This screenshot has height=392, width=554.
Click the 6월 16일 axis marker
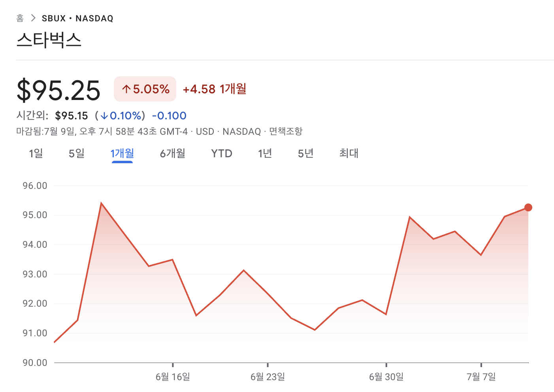click(173, 377)
